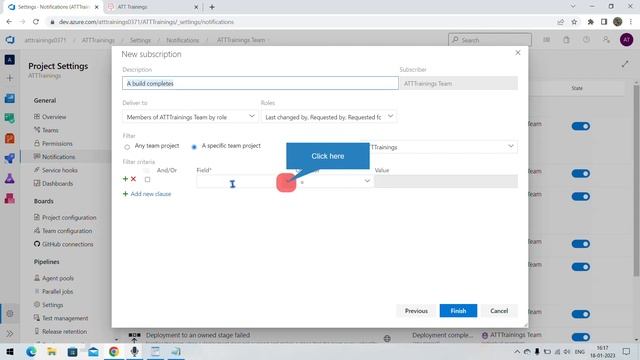Click Deployment to an owned stage failed text
640x360 pixels.
coord(198,335)
